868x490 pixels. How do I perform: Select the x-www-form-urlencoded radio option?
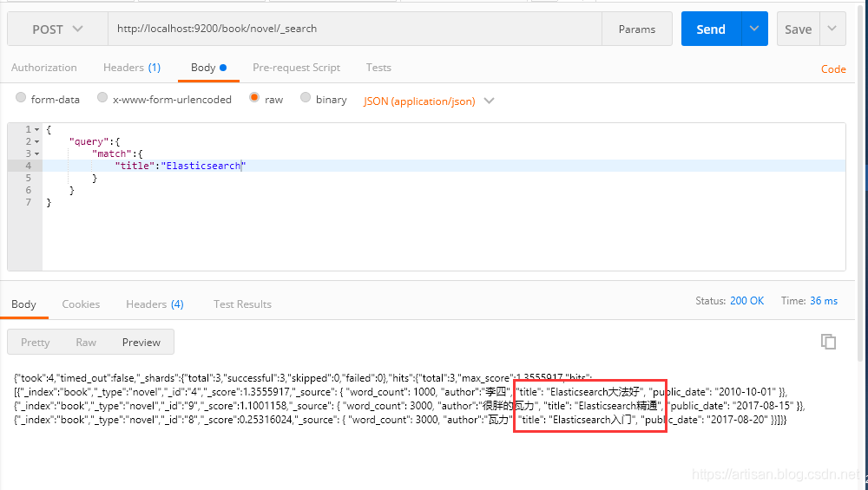coord(102,99)
